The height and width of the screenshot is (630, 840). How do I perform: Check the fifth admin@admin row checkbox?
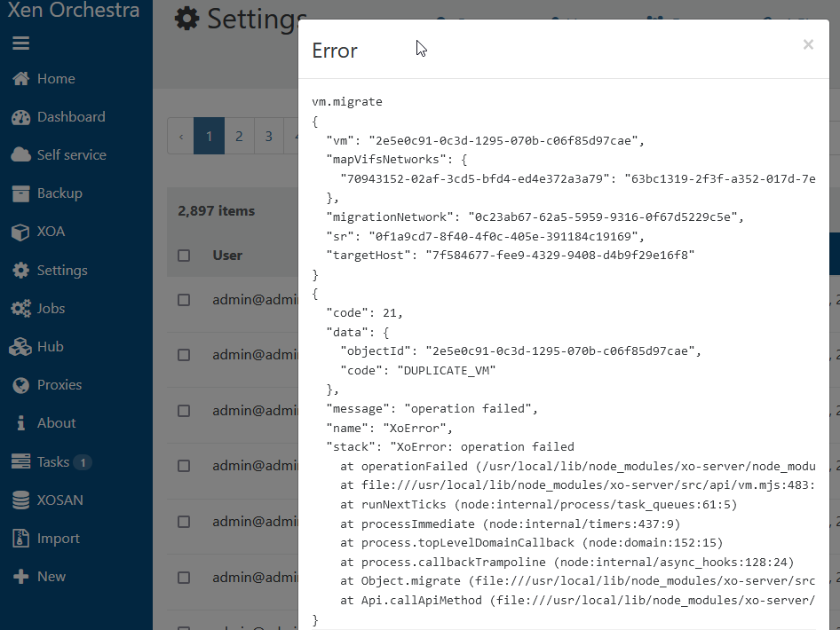184,522
